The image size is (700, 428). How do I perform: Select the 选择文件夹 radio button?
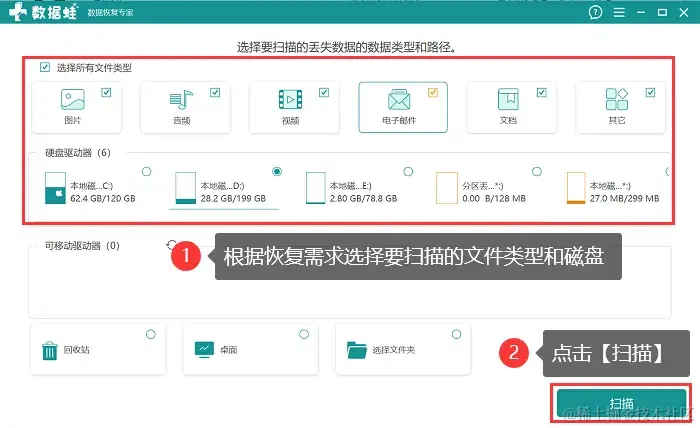coord(456,334)
